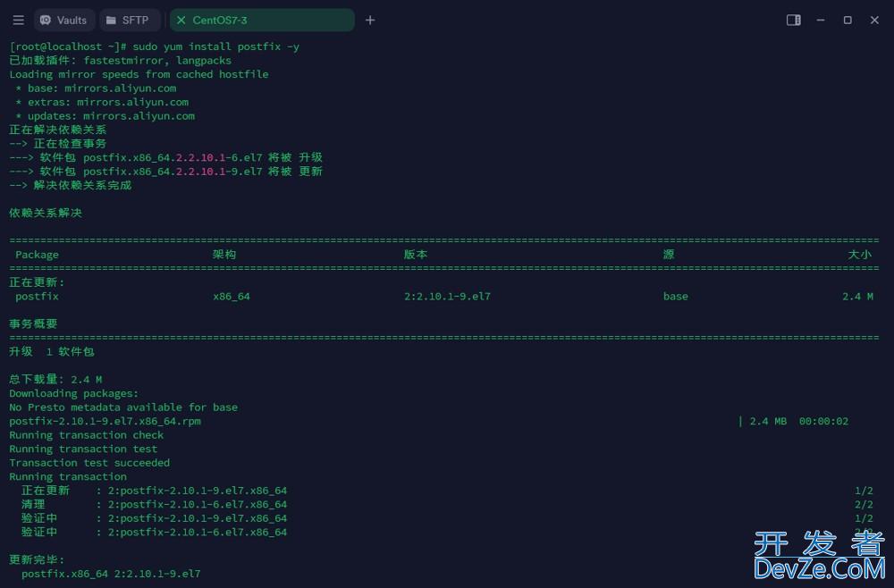Click the 'updates: mirrors.aliyun.com' line
Screen dimensions: 894x588
[x=105, y=116]
